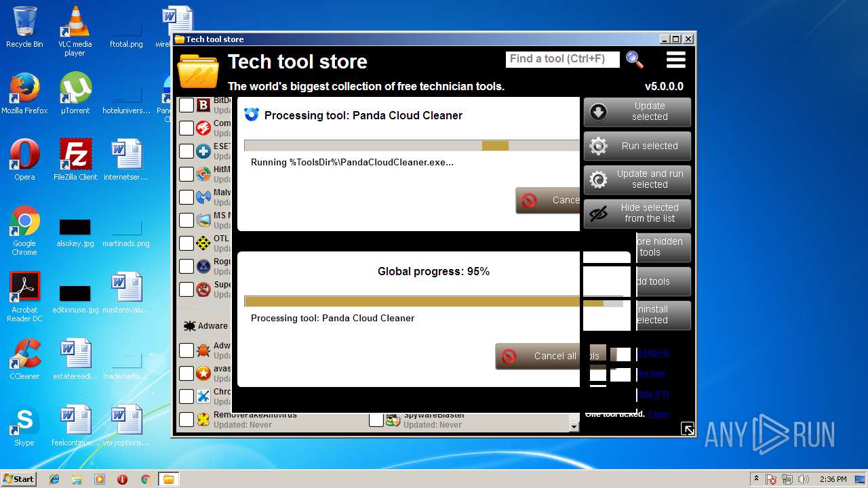Click the Adware category spider icon

pyautogui.click(x=189, y=326)
